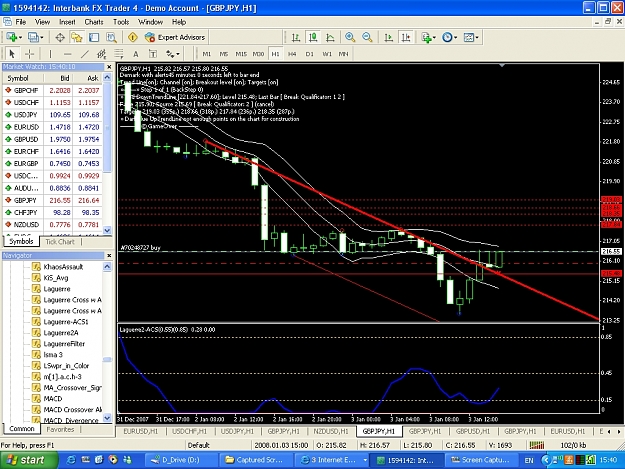Switch chart to line chart type
625x469 pixels.
[330, 37]
